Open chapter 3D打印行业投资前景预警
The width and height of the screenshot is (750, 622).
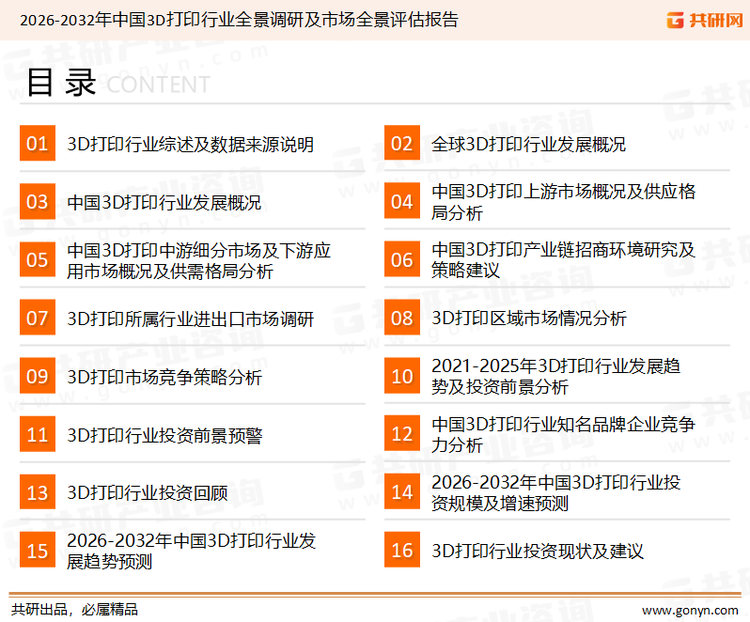pyautogui.click(x=165, y=435)
